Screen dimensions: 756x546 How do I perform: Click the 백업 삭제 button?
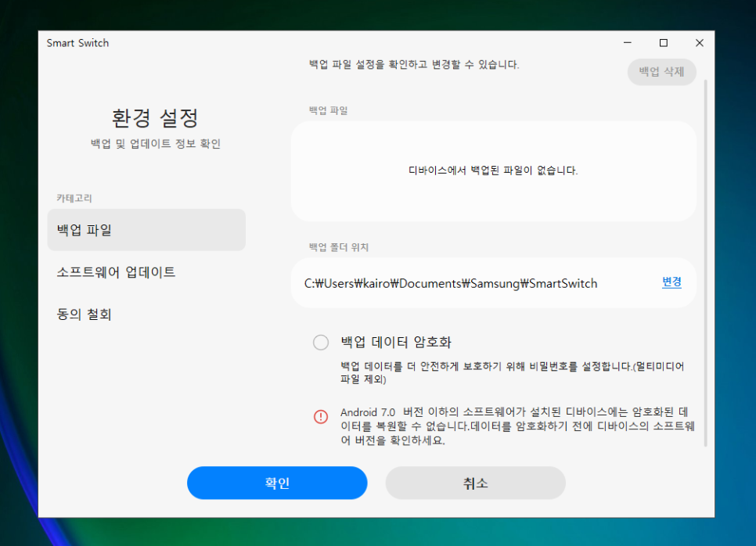661,72
